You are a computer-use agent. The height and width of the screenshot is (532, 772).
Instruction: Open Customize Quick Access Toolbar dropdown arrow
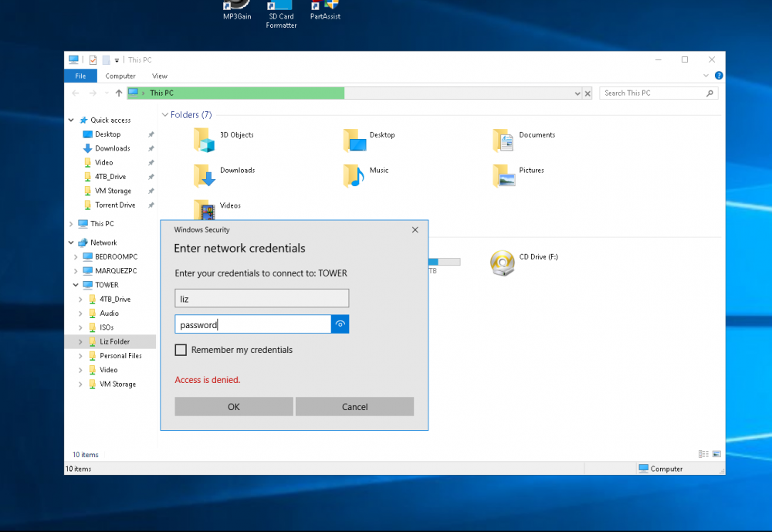[x=117, y=60]
